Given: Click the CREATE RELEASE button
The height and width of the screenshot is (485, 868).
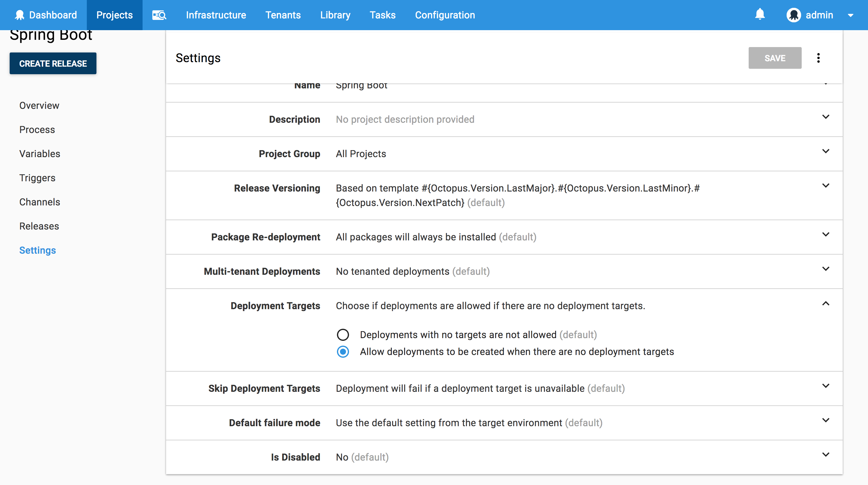Looking at the screenshot, I should (53, 63).
